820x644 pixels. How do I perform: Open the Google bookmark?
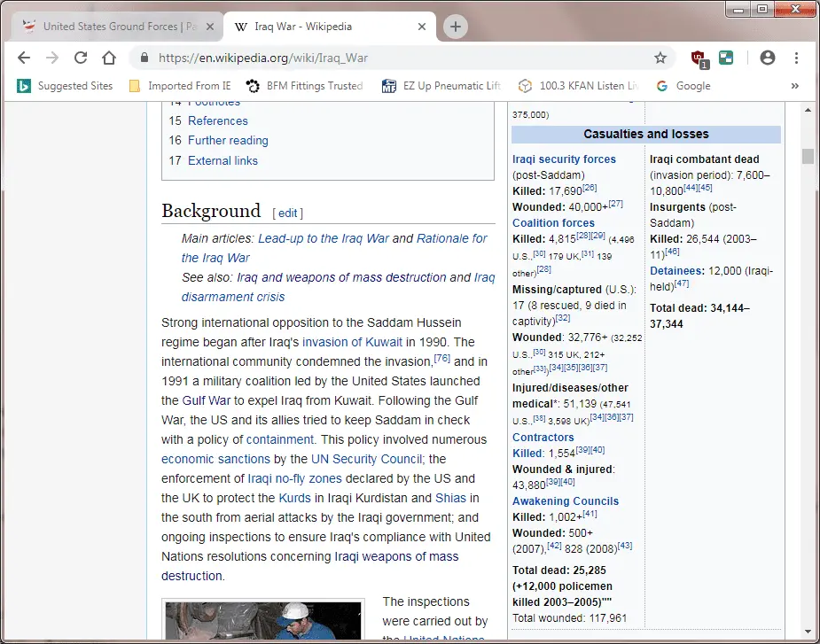pyautogui.click(x=683, y=86)
